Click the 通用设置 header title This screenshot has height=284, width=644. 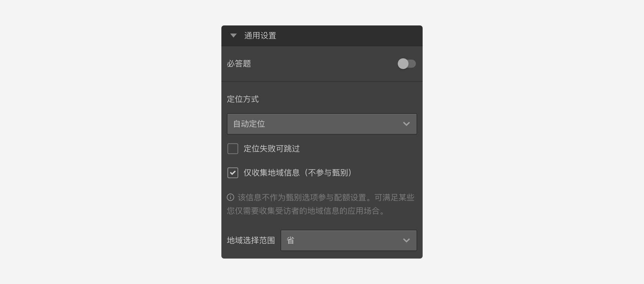tap(260, 35)
